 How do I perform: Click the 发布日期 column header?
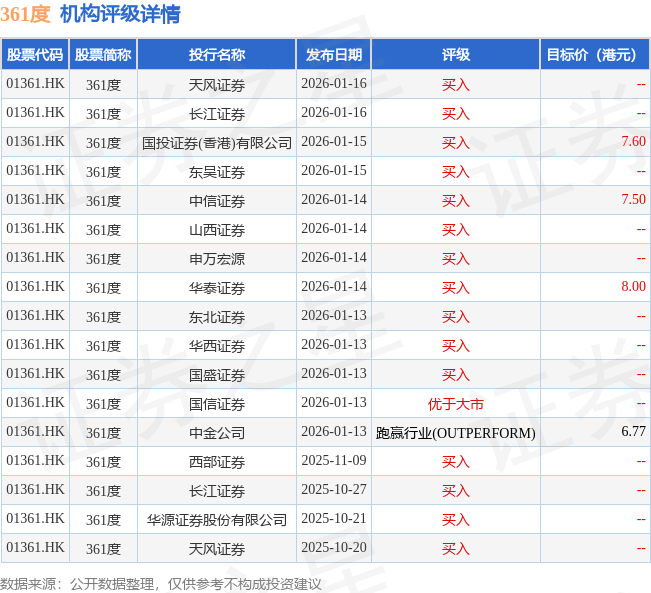tap(334, 54)
